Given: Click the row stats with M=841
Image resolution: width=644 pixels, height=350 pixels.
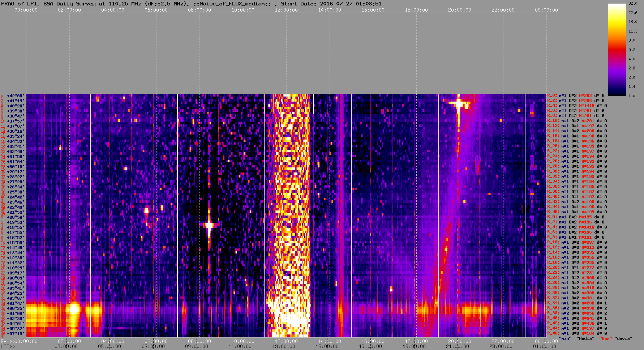Looking at the screenshot, I should [577, 319].
